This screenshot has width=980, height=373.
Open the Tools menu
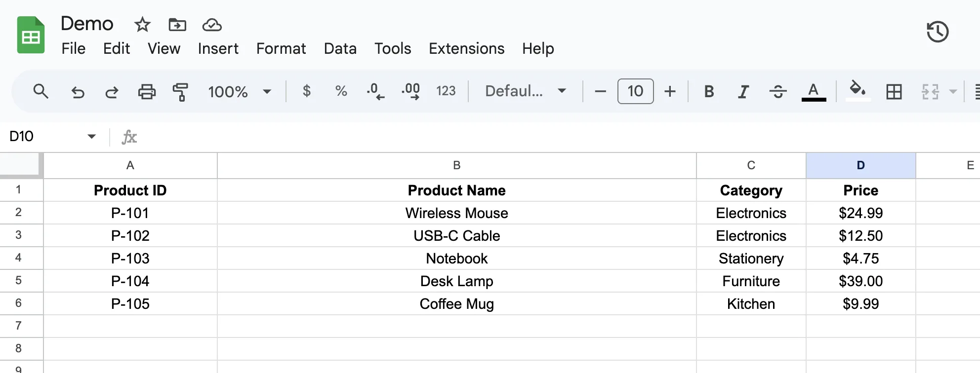coord(393,48)
